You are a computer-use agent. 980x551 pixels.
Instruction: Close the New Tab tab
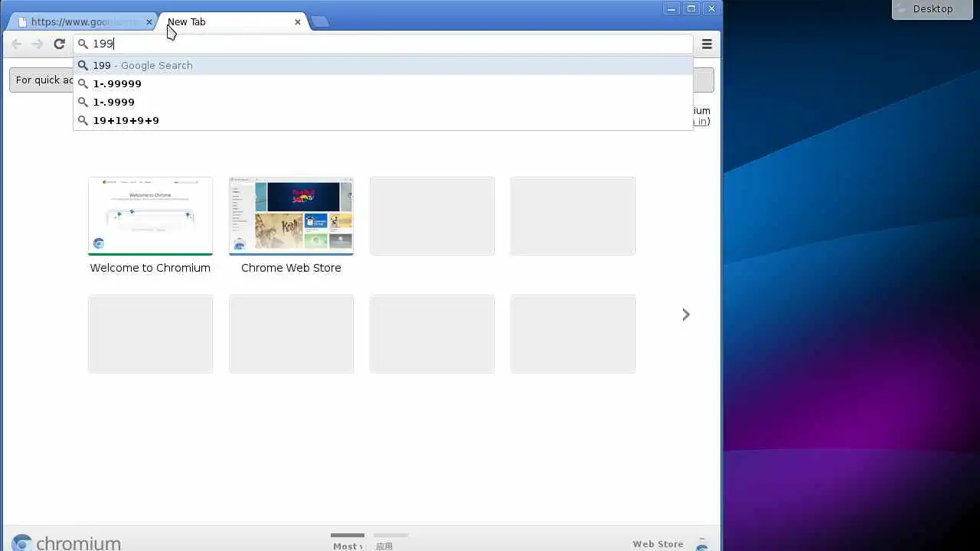click(298, 22)
